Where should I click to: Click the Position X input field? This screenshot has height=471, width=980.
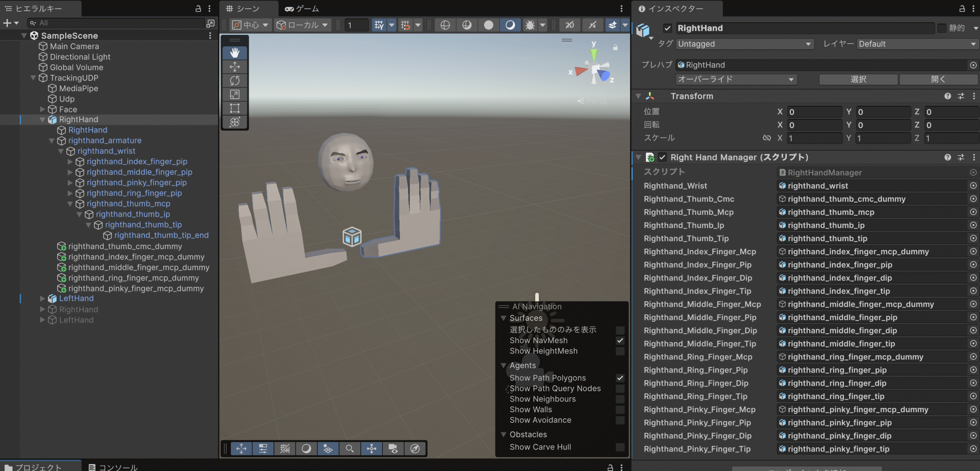pos(814,112)
